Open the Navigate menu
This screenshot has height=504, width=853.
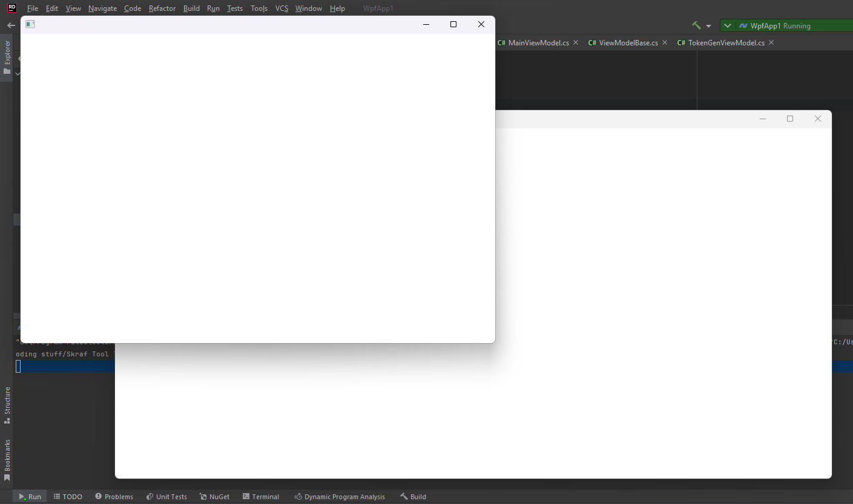click(x=102, y=8)
